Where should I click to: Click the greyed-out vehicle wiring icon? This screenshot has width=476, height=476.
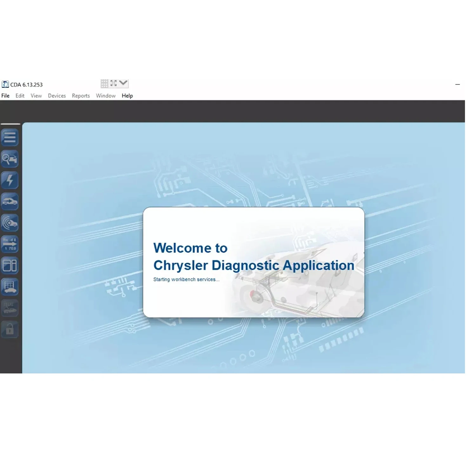click(x=10, y=308)
